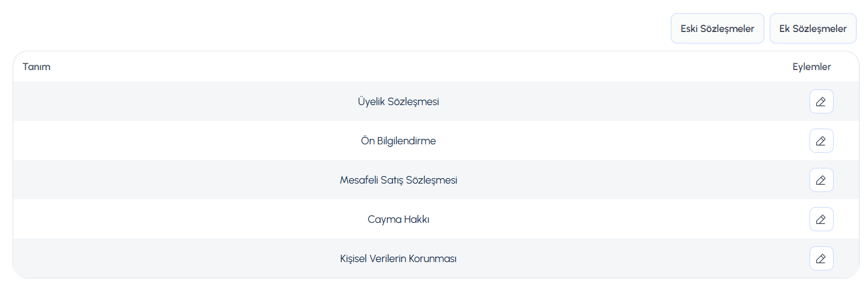The image size is (868, 288).
Task: Click the Tanım column header
Action: [37, 66]
